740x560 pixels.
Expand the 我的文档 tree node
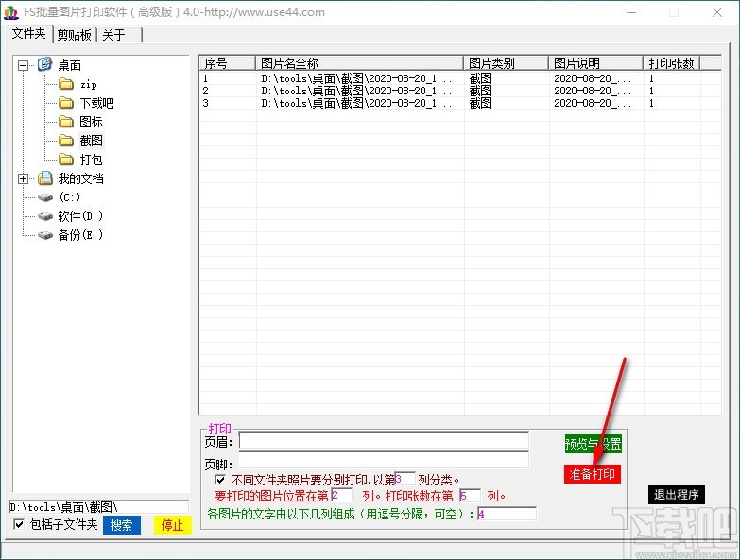pos(23,178)
